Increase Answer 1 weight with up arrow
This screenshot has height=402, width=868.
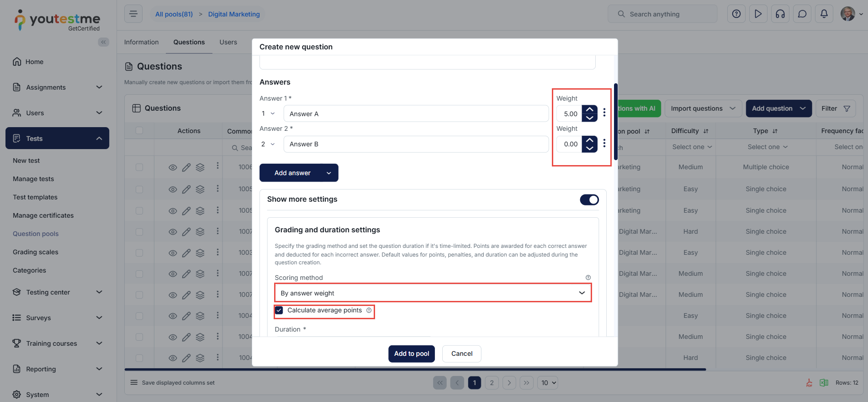(590, 110)
